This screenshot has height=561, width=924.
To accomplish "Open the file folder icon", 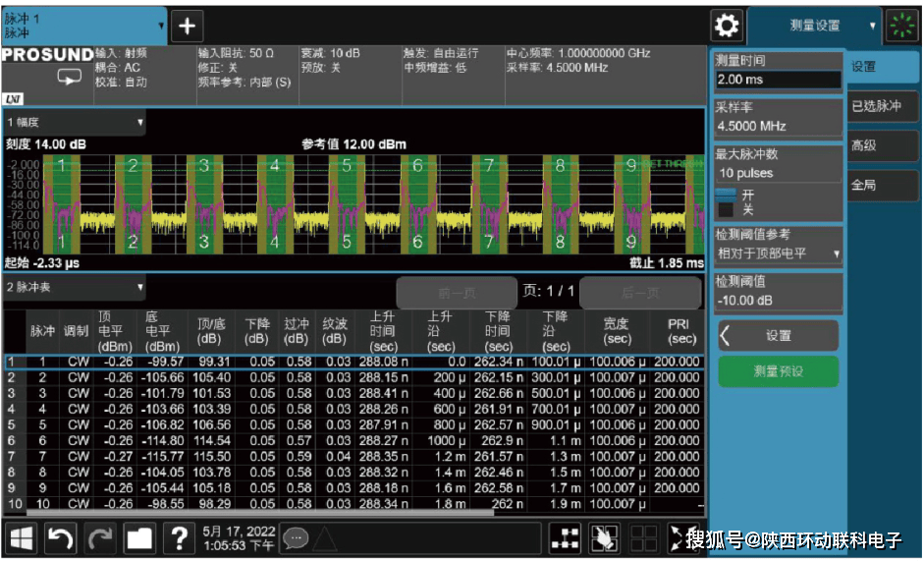I will 139,538.
